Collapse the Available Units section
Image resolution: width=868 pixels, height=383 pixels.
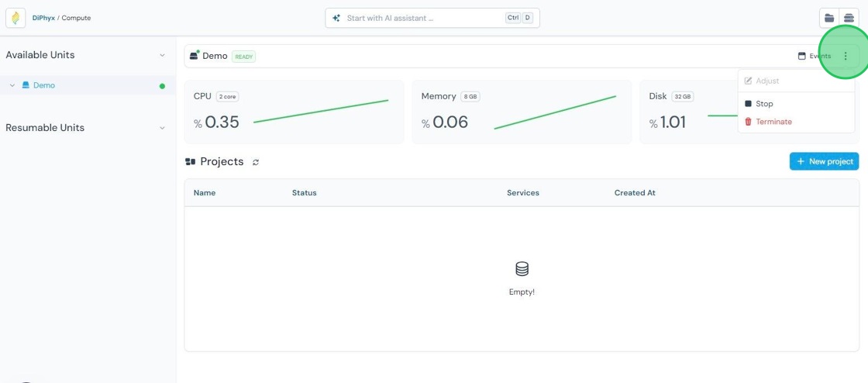[x=162, y=55]
